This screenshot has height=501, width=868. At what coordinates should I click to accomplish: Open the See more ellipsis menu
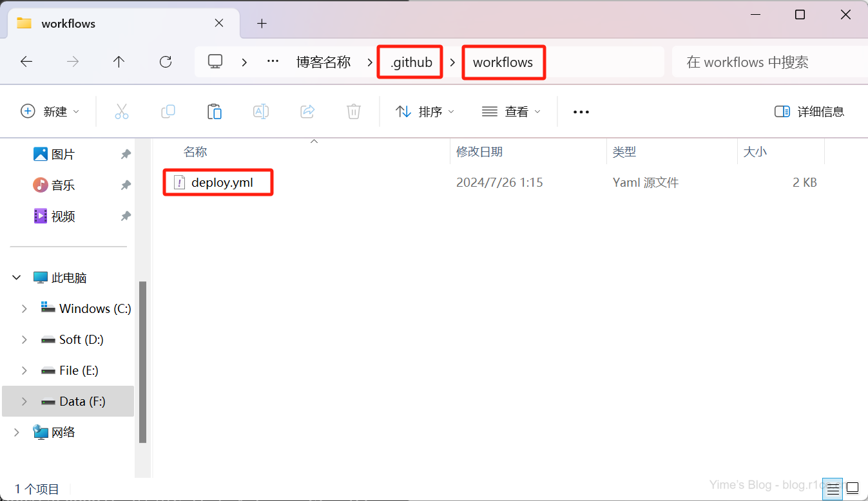(581, 111)
